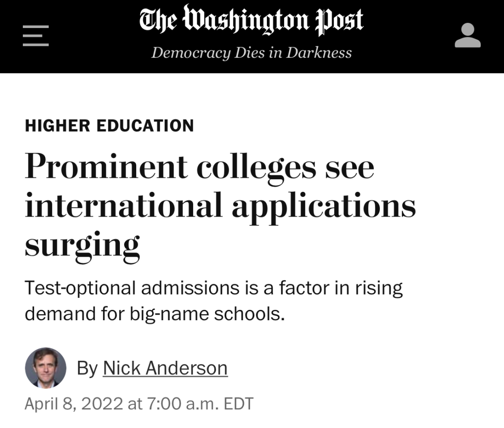
Task: Click the word "EDUCATION" in the section label
Action: pos(145,126)
